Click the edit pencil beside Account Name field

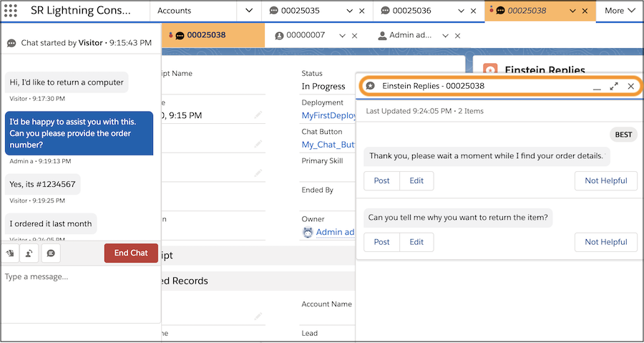tap(258, 317)
